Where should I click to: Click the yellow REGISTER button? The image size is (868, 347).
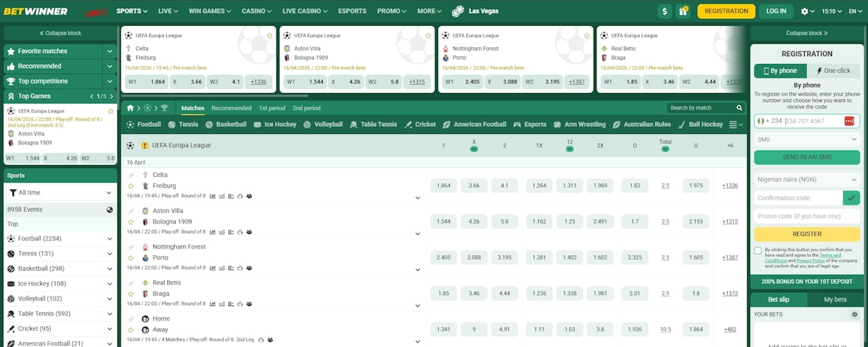(807, 234)
